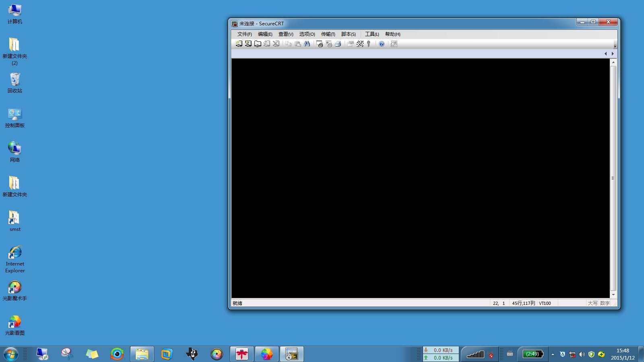Viewport: 644px width, 362px height.
Task: Click the 就绪 status text
Action: point(237,303)
